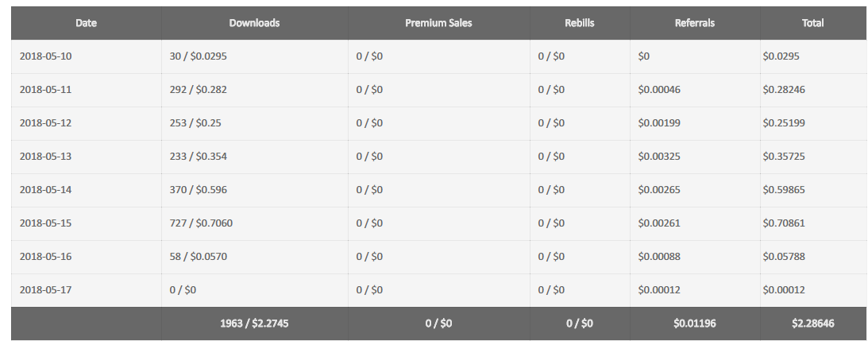This screenshot has height=345, width=868.
Task: Click the 2018-05-13 date cell
Action: click(x=45, y=157)
